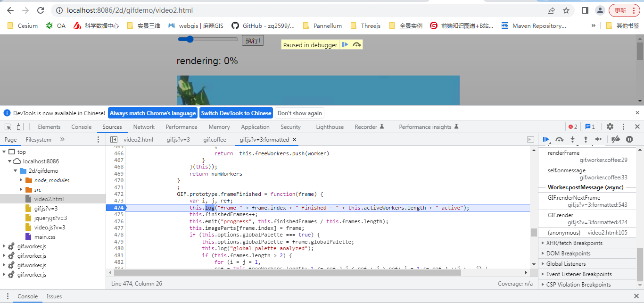Open the console drawer options menu
The width and height of the screenshot is (644, 304).
(8, 296)
